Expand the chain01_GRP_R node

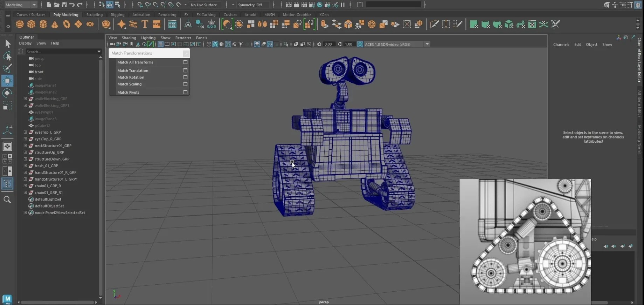coord(25,186)
